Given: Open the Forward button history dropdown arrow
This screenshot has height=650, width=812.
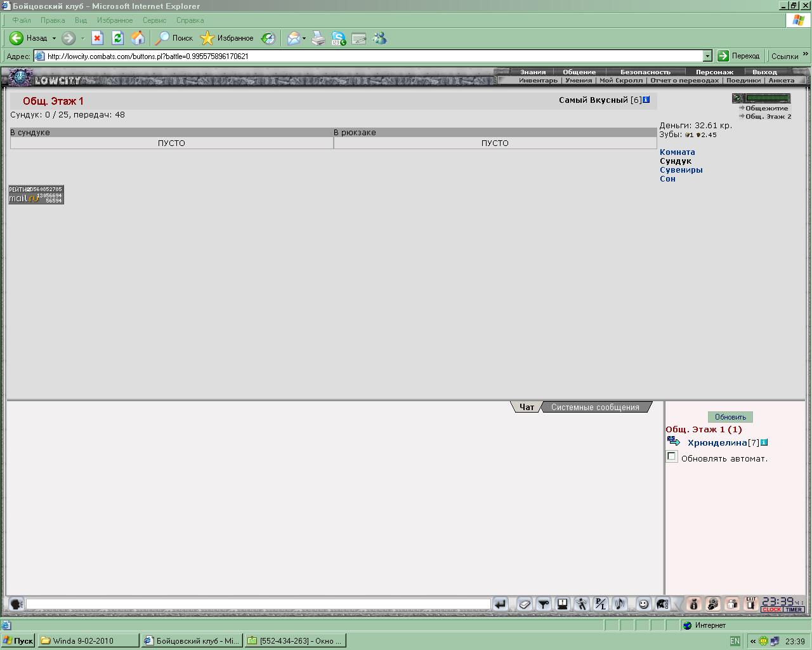Looking at the screenshot, I should tap(82, 38).
